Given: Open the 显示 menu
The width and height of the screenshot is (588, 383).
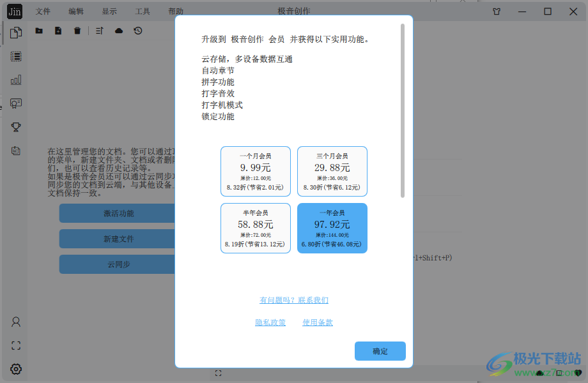Looking at the screenshot, I should pyautogui.click(x=109, y=11).
